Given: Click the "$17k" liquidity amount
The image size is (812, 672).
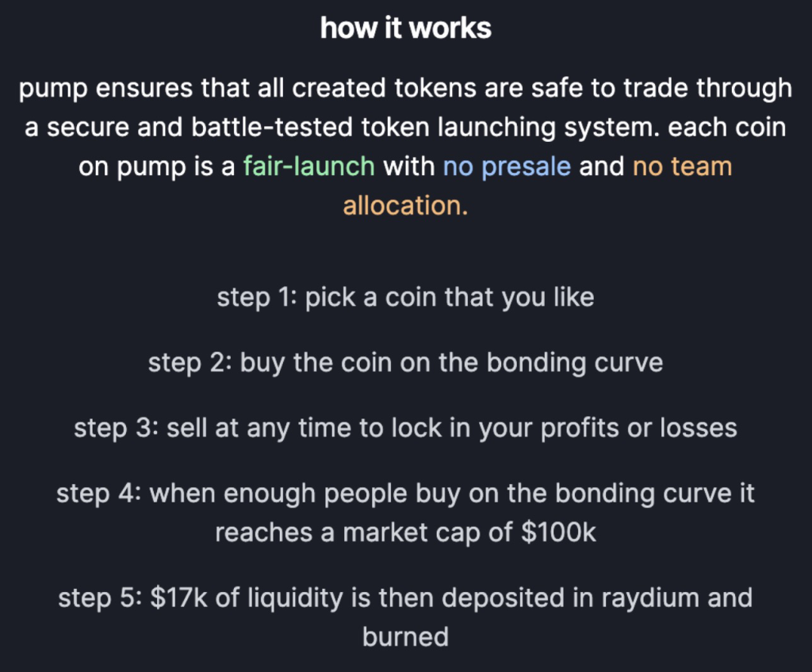Looking at the screenshot, I should point(179,598).
